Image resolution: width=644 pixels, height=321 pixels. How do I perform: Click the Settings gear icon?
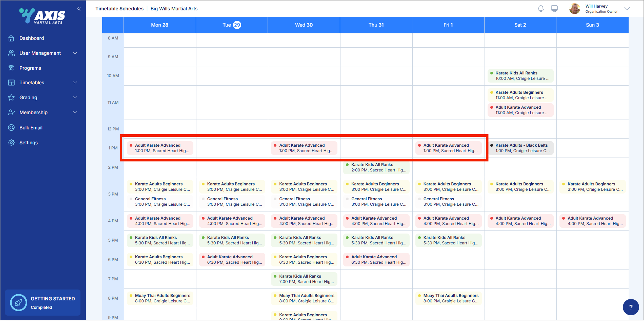click(x=11, y=143)
